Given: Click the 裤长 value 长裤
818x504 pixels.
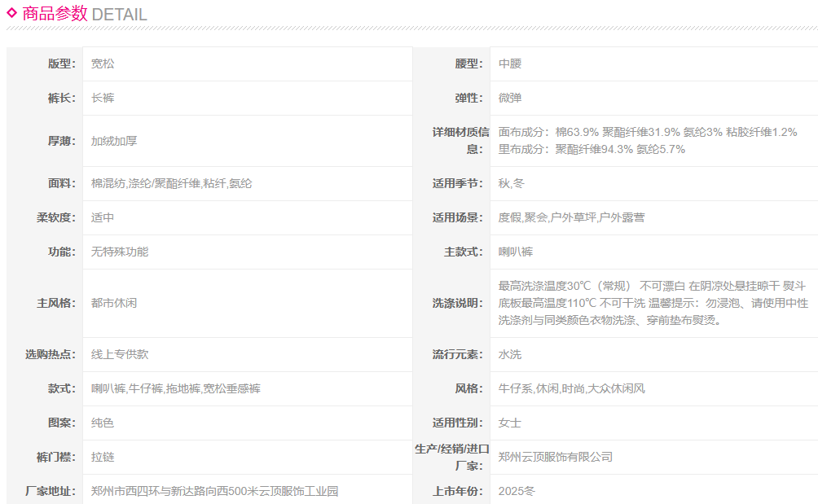Looking at the screenshot, I should [103, 98].
